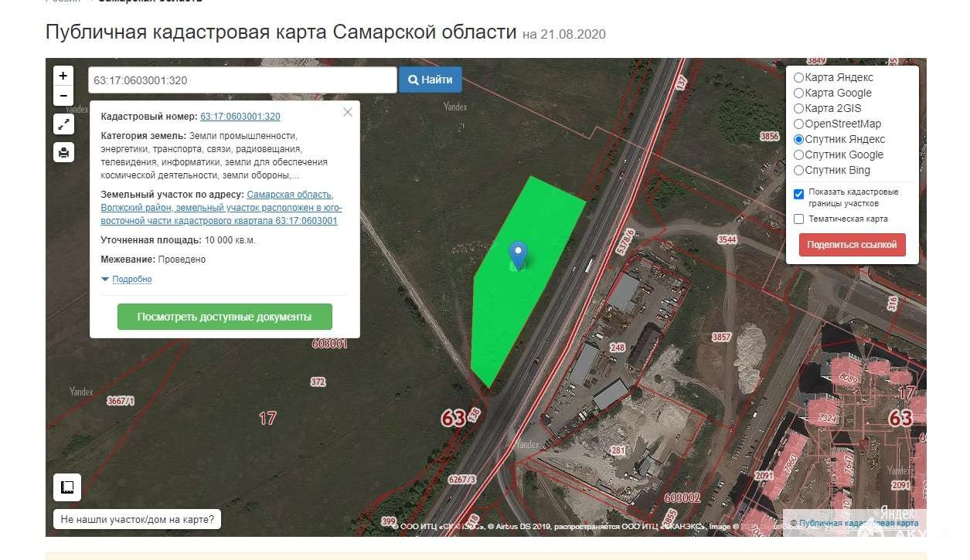Open cadastral number link 63:17:0603001:320
The image size is (970, 560).
(240, 117)
